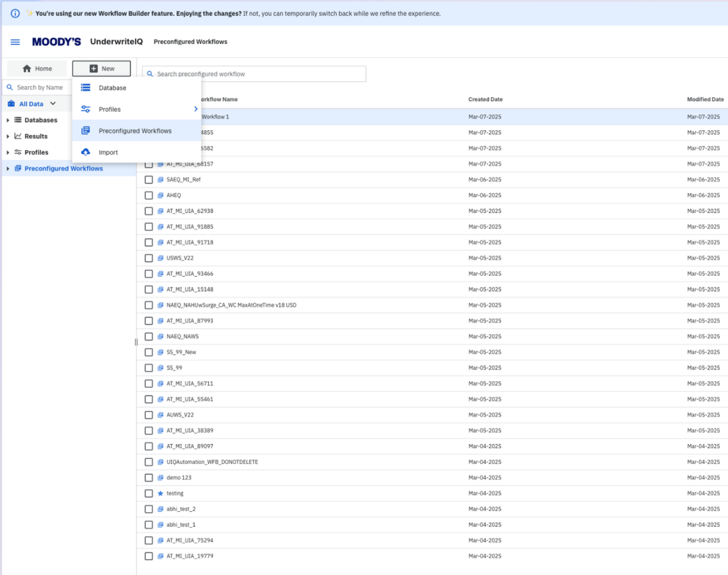Expand Databases in the left sidebar

(7, 120)
